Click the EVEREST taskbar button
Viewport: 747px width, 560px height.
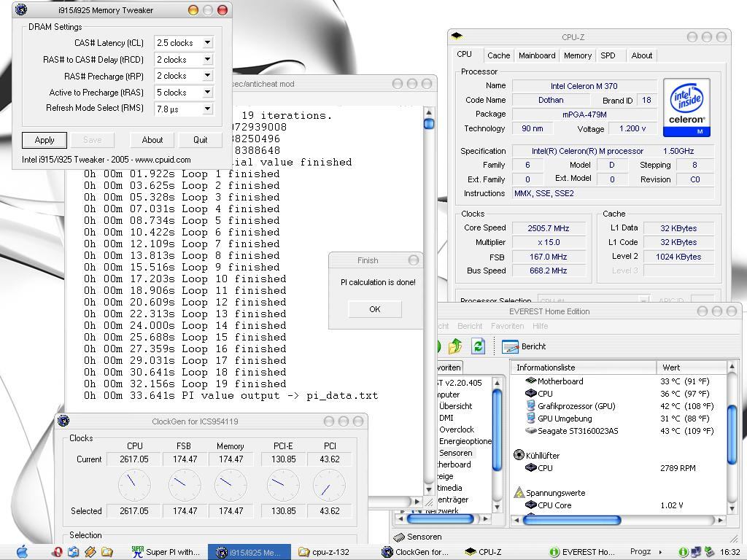tap(582, 552)
